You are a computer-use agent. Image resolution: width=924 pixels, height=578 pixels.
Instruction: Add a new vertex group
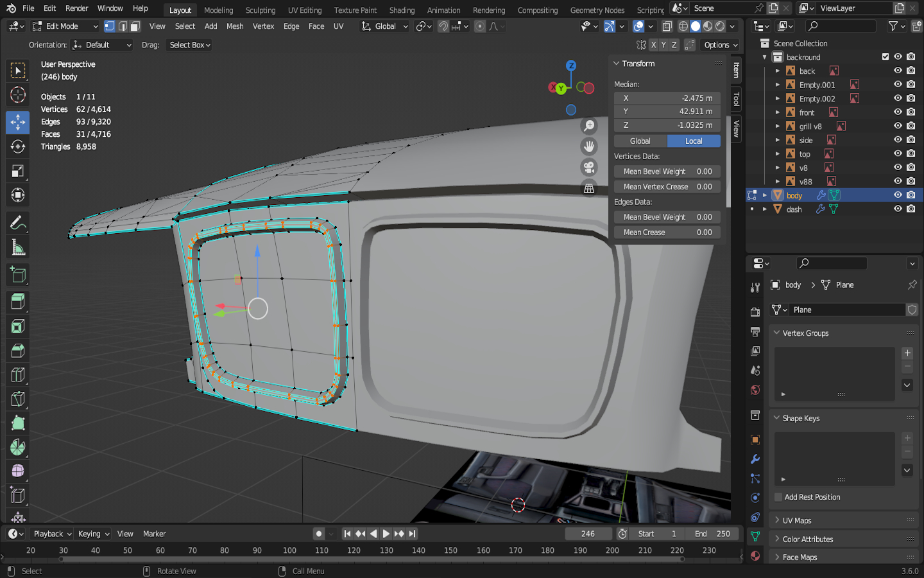click(907, 353)
